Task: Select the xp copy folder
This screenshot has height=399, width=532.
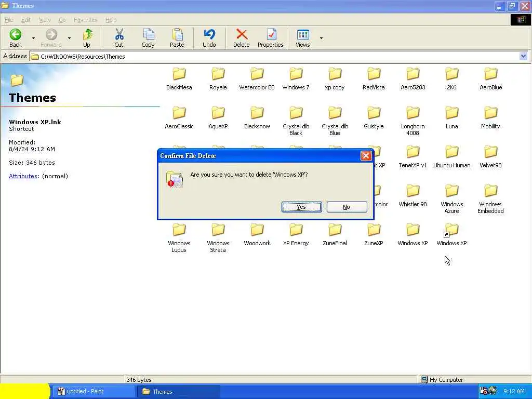Action: pyautogui.click(x=335, y=79)
